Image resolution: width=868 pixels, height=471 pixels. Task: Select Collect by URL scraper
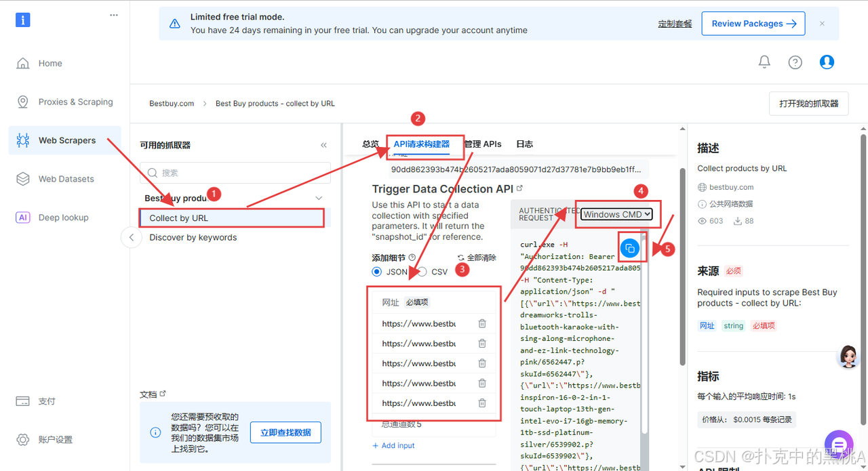[232, 218]
